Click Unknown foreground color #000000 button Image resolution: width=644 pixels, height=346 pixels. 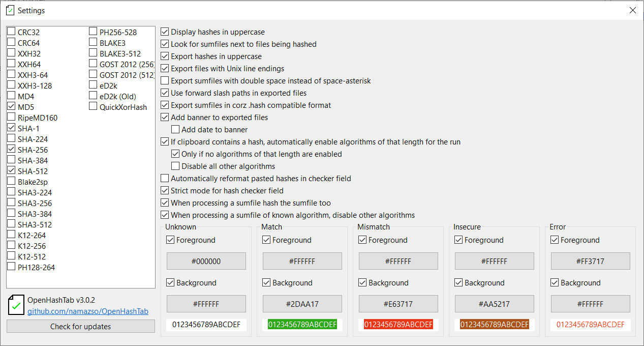coord(206,261)
